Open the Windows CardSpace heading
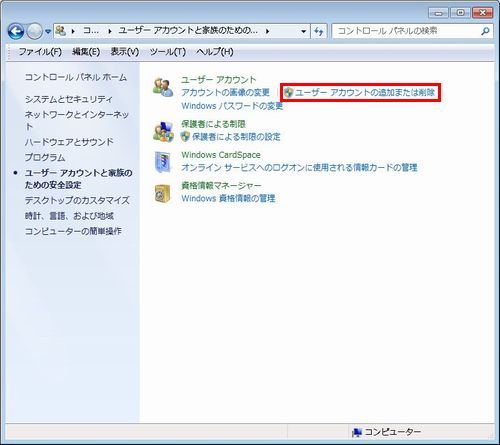Screen dimensions: 500x445 pos(221,155)
